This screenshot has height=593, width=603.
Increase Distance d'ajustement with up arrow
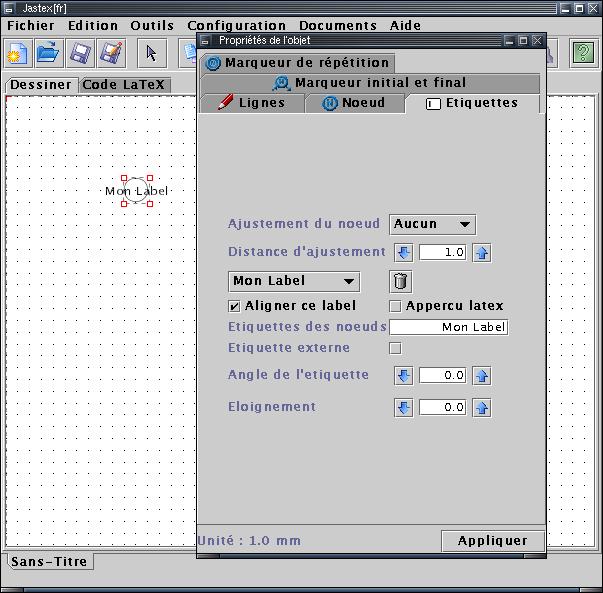click(x=482, y=253)
